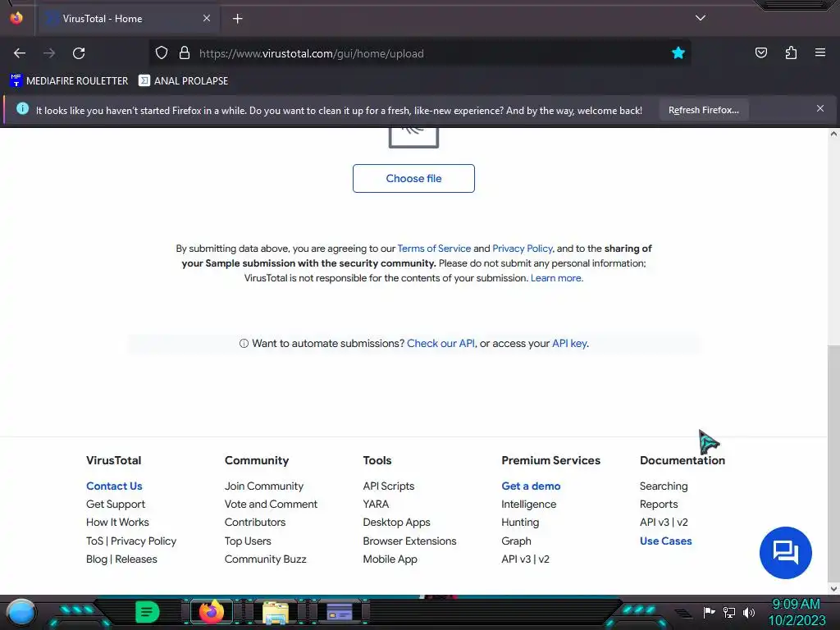840x630 pixels.
Task: Open the Searching documentation link
Action: pos(664,486)
